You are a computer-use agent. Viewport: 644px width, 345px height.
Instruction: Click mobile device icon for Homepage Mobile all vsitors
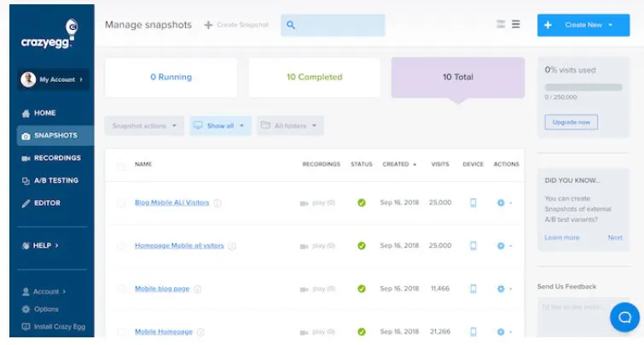[x=473, y=246]
